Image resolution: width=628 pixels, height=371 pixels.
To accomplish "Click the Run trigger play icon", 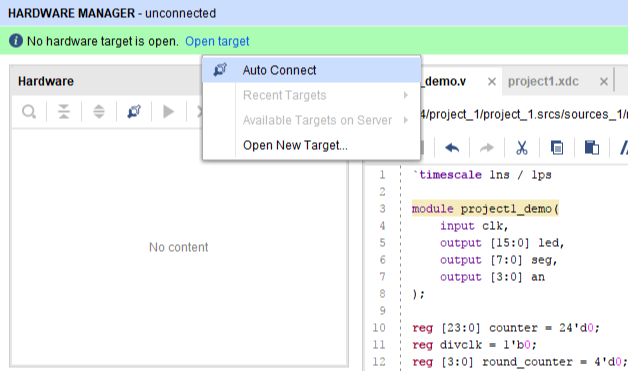I will (x=169, y=111).
